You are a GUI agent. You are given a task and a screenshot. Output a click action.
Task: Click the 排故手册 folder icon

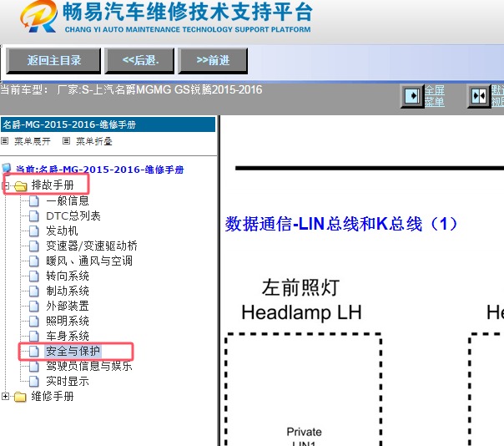pyautogui.click(x=21, y=185)
